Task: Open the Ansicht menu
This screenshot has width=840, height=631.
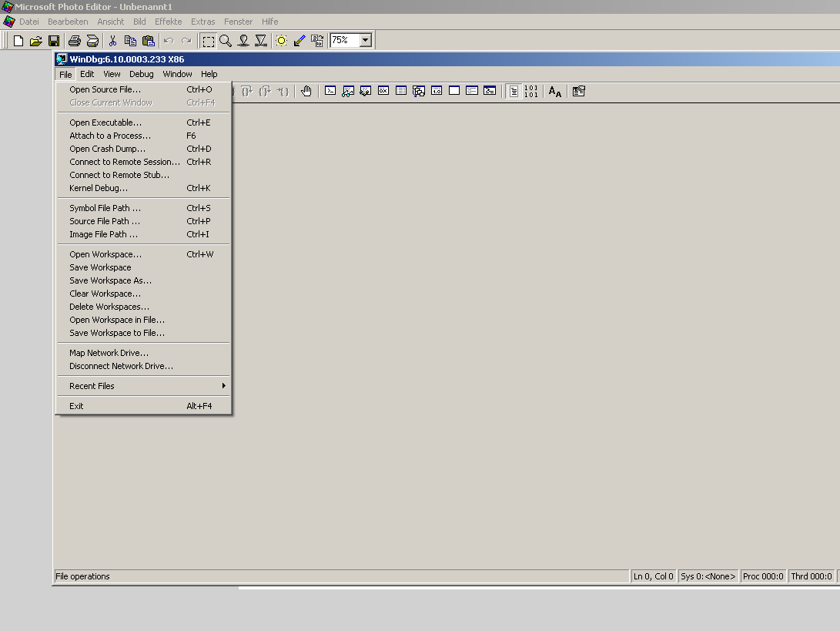Action: (x=110, y=22)
